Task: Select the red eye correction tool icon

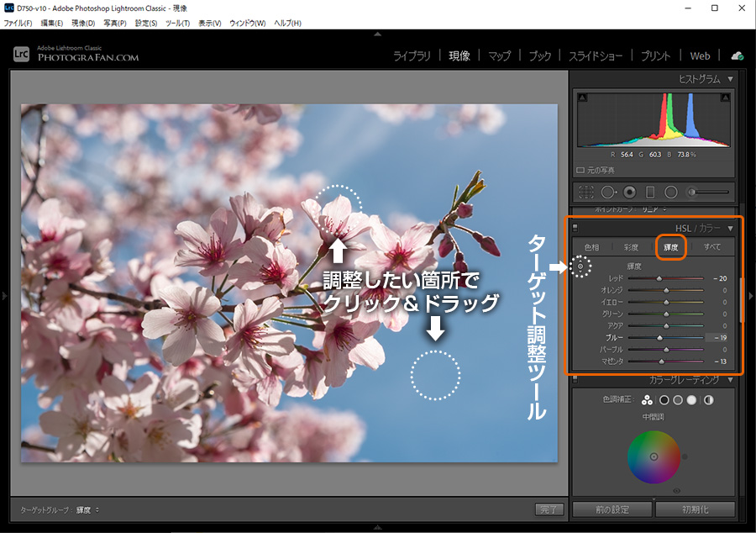Action: coord(629,192)
